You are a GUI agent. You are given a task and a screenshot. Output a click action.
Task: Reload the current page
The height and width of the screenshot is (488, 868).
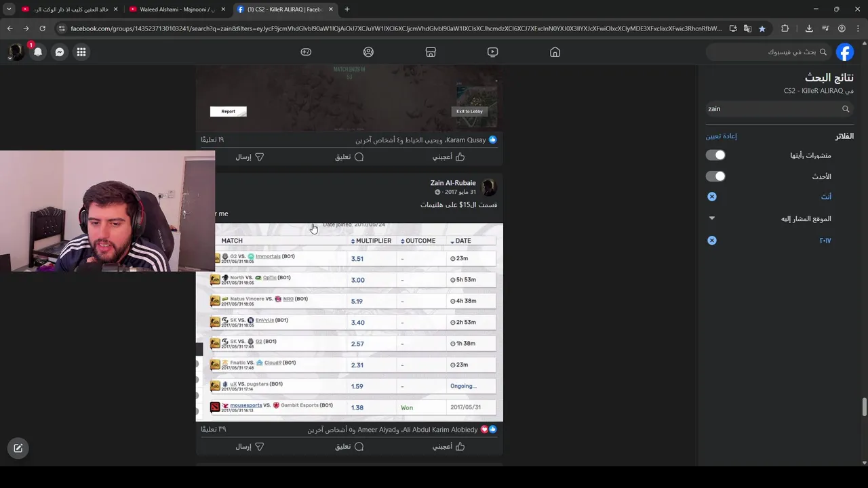(42, 28)
